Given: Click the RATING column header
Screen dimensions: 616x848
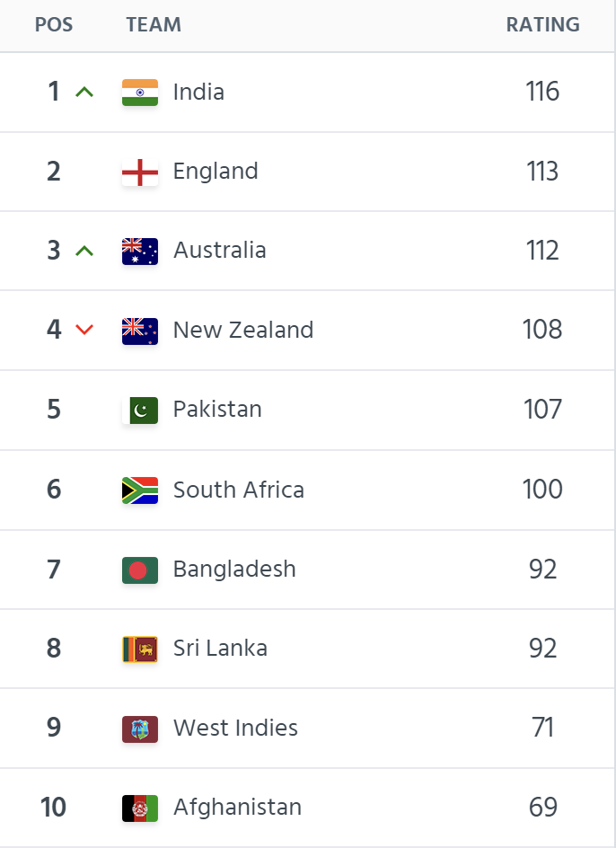Looking at the screenshot, I should pos(542,25).
